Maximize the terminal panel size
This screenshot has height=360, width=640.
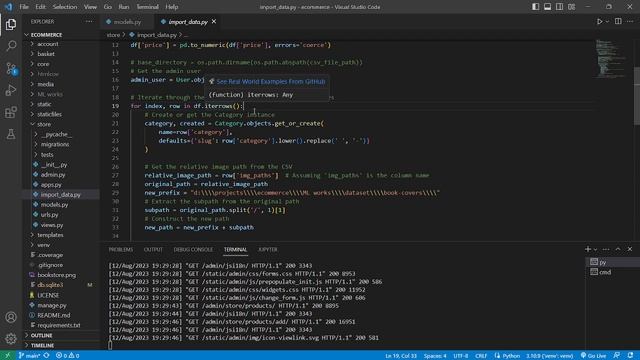point(618,249)
